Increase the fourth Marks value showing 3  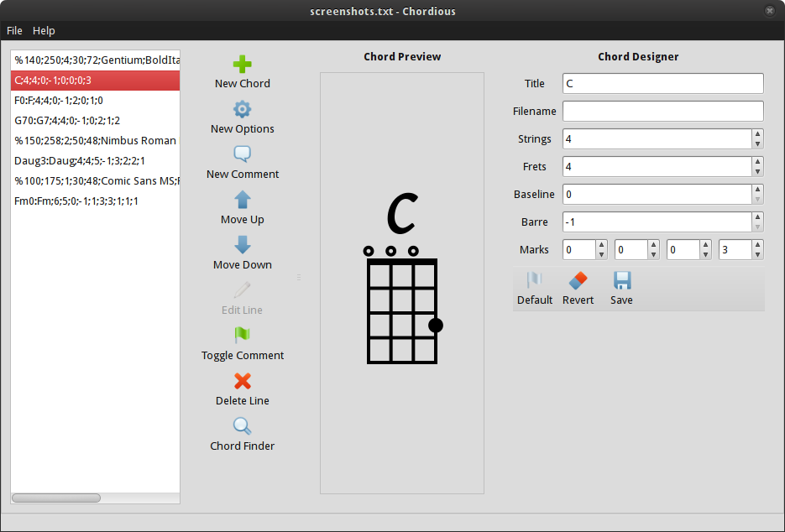757,245
